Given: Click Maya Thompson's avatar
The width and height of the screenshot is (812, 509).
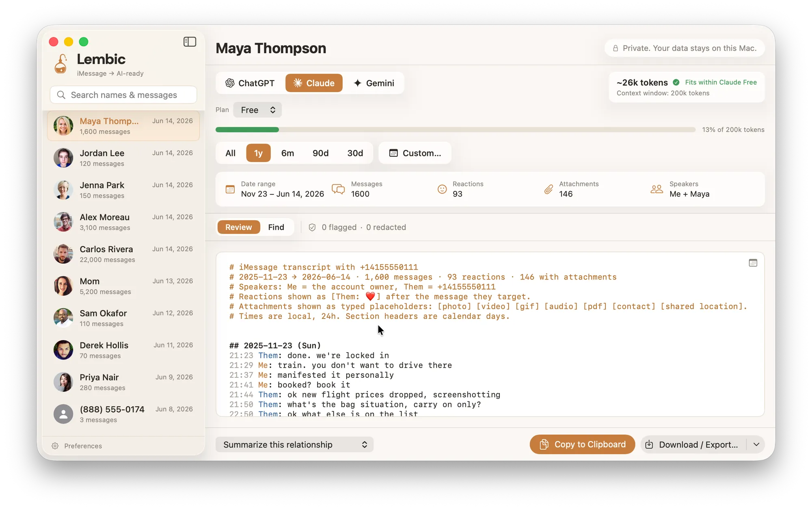Looking at the screenshot, I should [x=63, y=126].
